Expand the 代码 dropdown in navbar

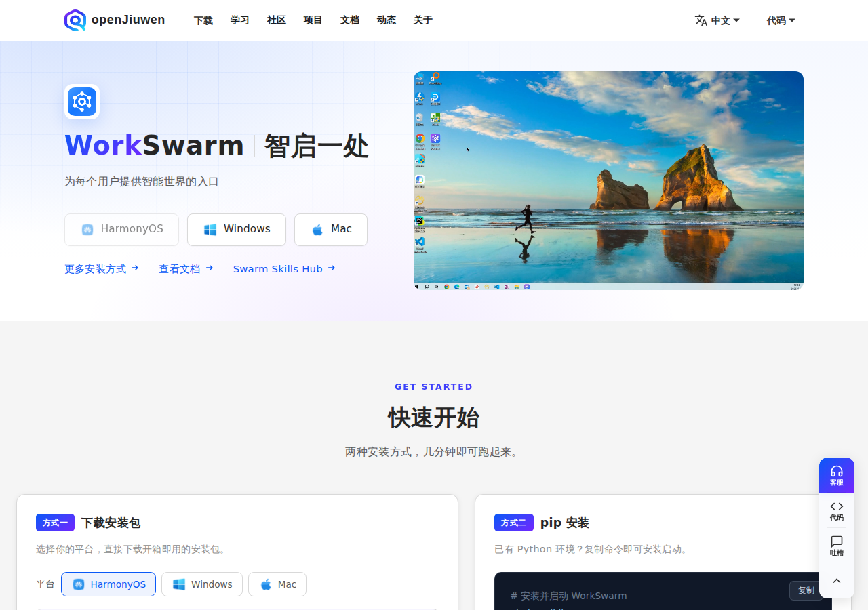pos(781,20)
